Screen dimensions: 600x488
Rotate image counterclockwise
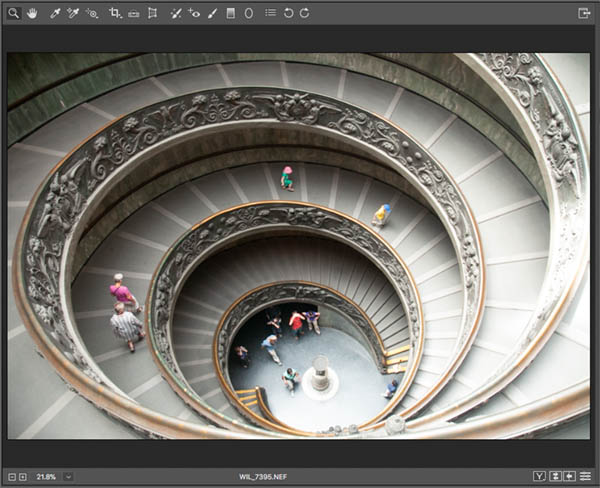(289, 13)
